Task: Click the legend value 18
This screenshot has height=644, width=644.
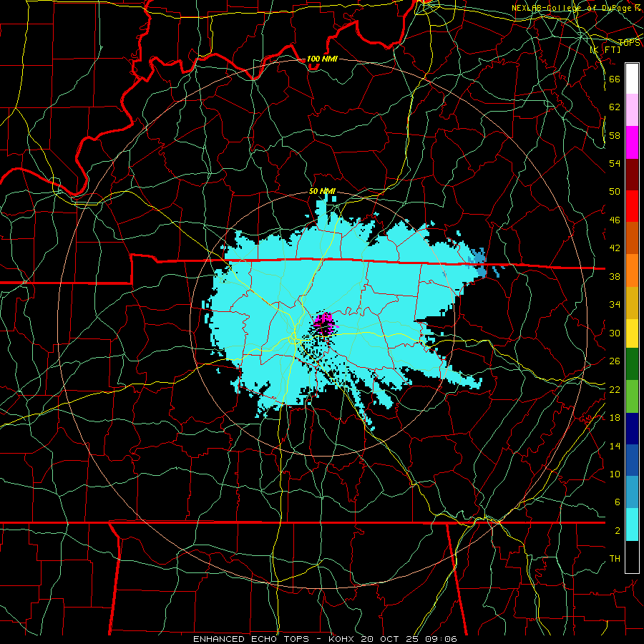Action: point(615,418)
